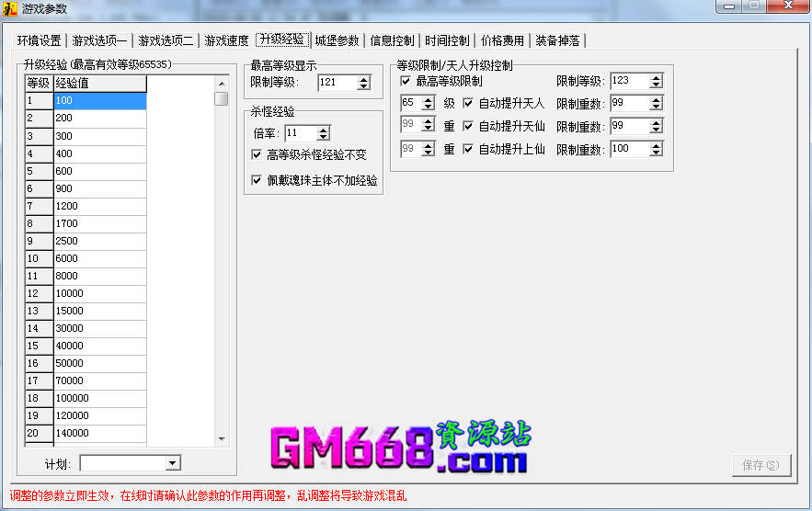The height and width of the screenshot is (511, 812).
Task: Increase the 限制等级 123 spinner value
Action: (x=656, y=77)
